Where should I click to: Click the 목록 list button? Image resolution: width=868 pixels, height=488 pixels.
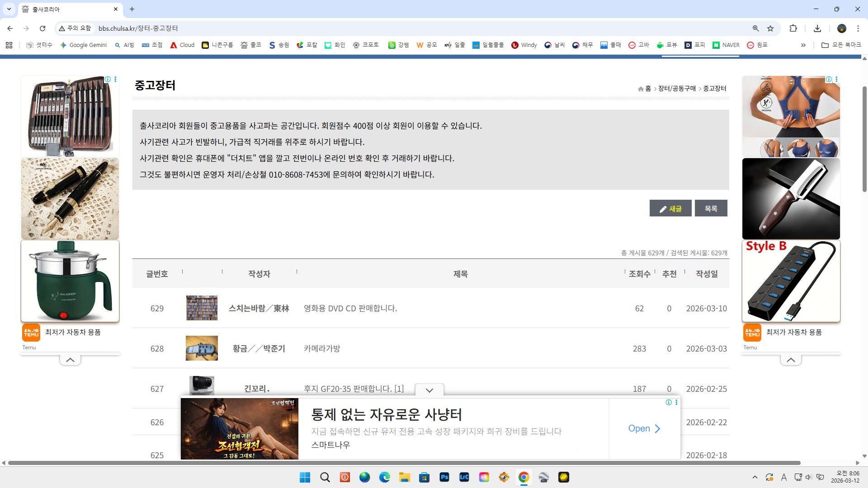click(x=711, y=208)
